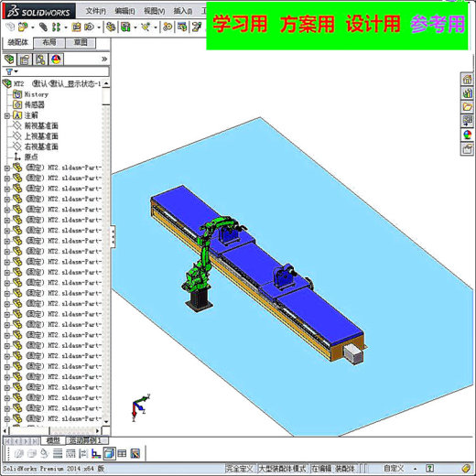This screenshot has width=476, height=476.
Task: Click the tree scrollbar up arrow
Action: [x=106, y=83]
